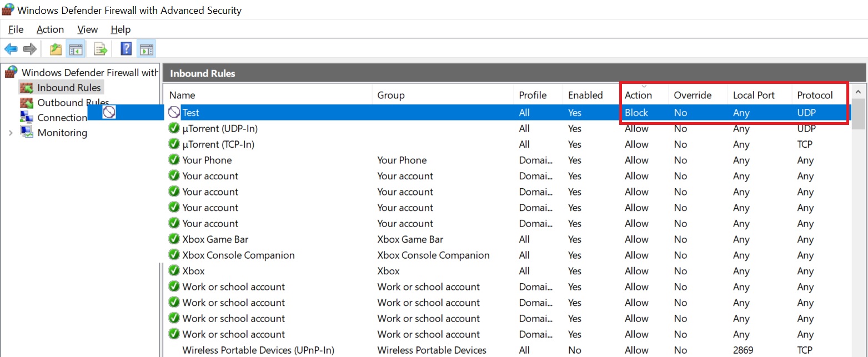Click the block icon of Test rule
868x357 pixels.
click(x=174, y=113)
